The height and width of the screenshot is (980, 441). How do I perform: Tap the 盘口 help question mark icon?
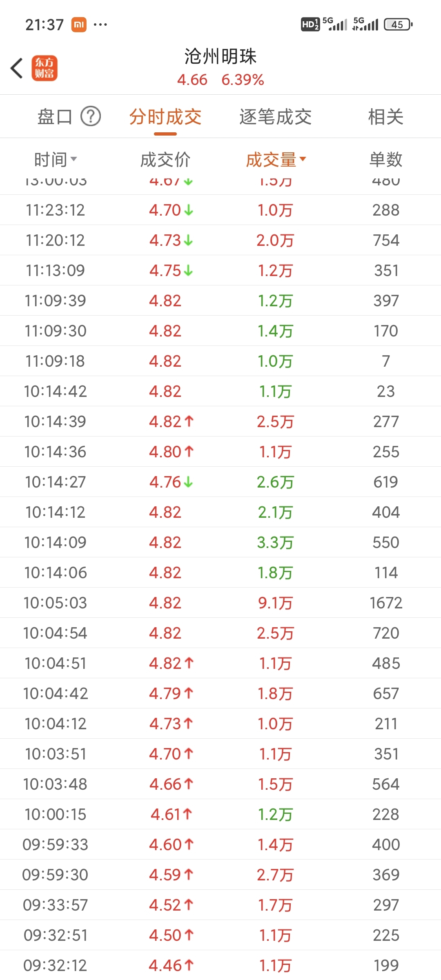point(91,117)
